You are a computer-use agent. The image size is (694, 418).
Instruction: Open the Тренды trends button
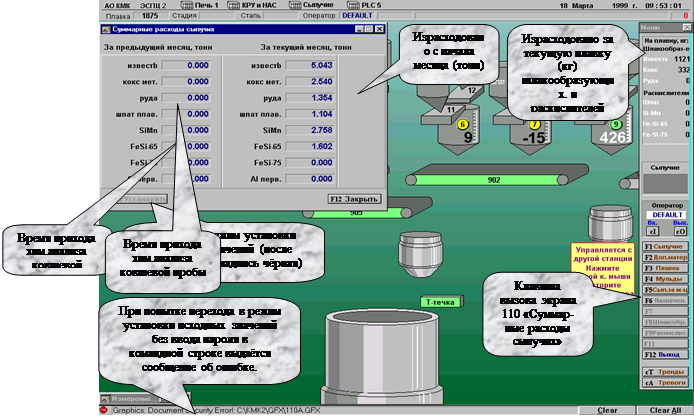point(665,371)
